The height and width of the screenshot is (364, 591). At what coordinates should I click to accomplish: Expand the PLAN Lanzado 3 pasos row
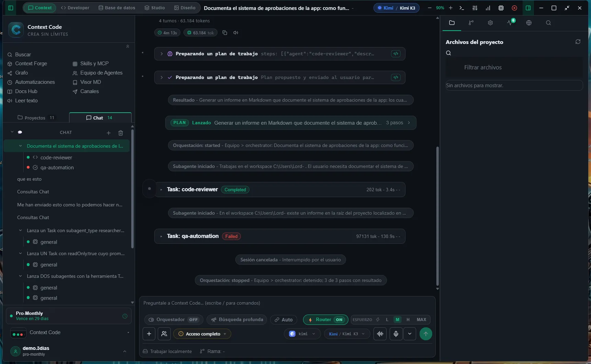click(291, 123)
